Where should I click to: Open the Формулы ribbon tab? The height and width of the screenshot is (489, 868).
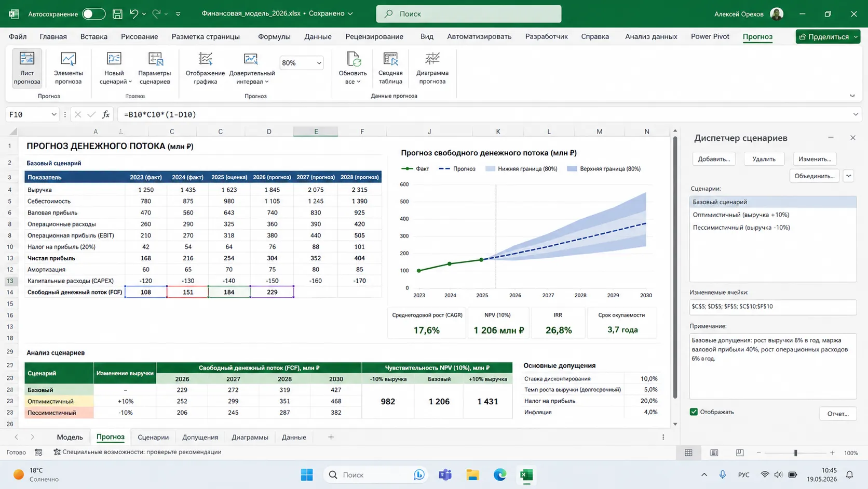[274, 36]
